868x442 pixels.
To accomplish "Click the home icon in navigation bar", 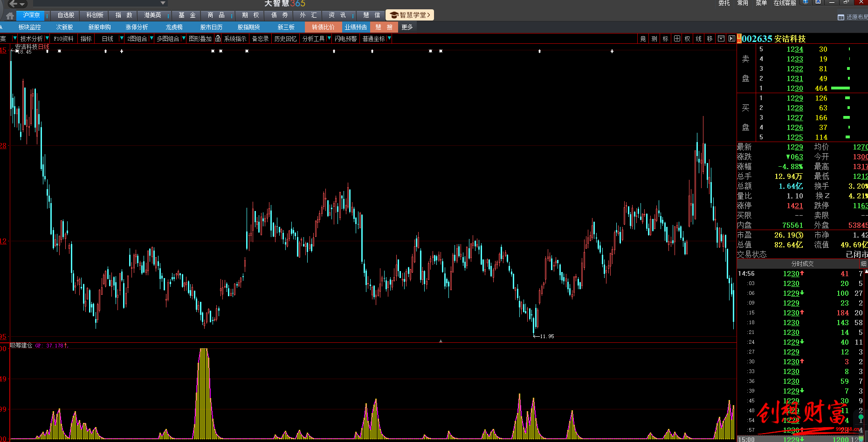I will click(10, 15).
